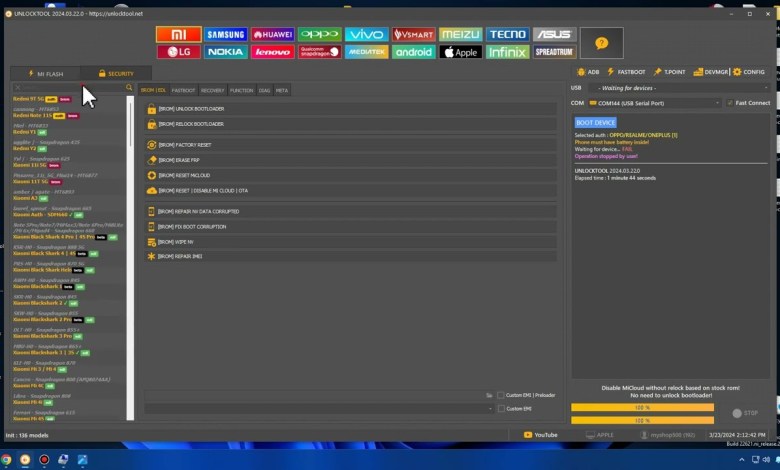Click the search magnifier in model list
This screenshot has height=470, width=780.
coord(129,88)
